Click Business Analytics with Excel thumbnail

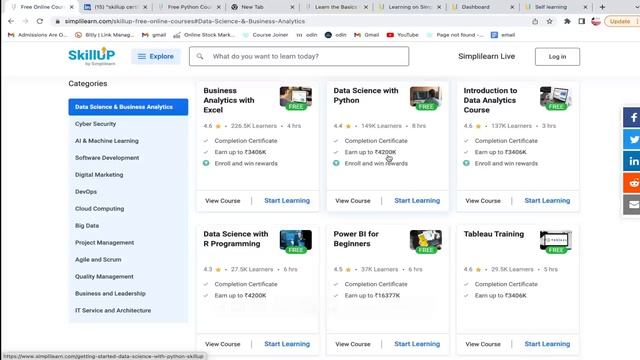296,98
